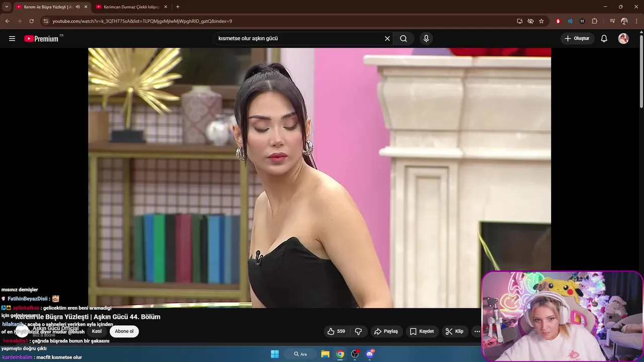This screenshot has width=644, height=362.
Task: Create a clip with Klip button
Action: click(454, 331)
